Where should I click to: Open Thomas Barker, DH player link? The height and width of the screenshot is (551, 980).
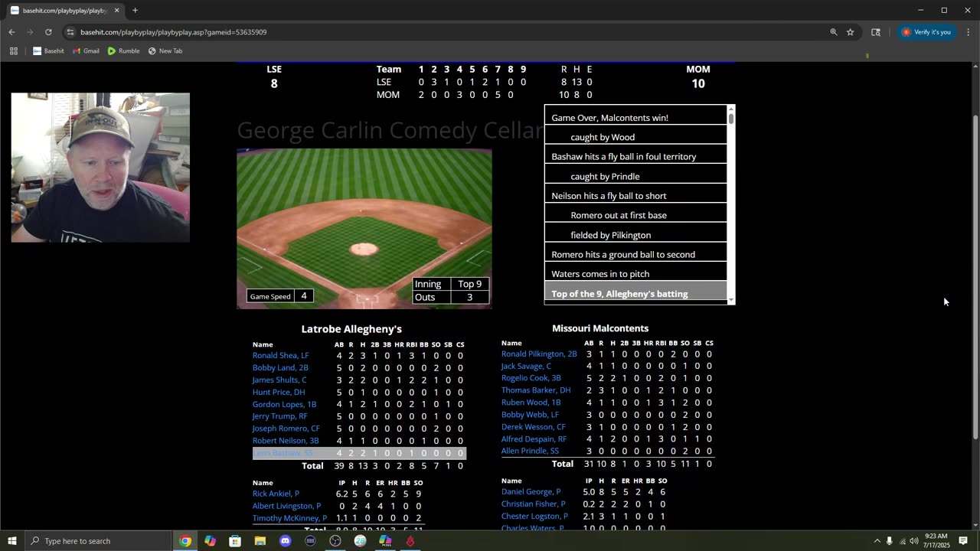[x=536, y=390]
